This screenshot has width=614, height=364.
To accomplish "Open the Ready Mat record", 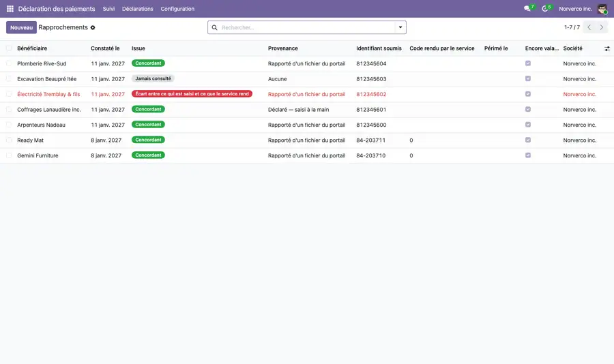I will [30, 140].
